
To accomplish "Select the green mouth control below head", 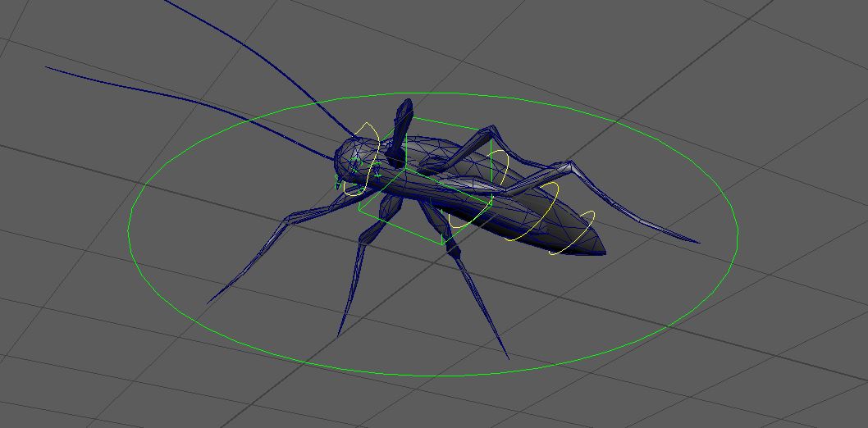I will pos(337,183).
